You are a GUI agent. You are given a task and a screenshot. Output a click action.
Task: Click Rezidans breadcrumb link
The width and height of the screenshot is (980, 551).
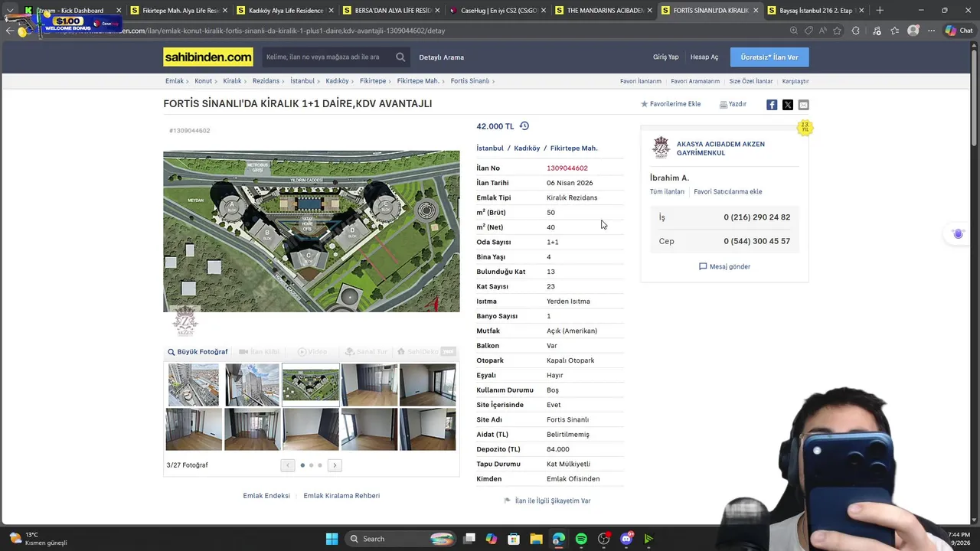266,81
